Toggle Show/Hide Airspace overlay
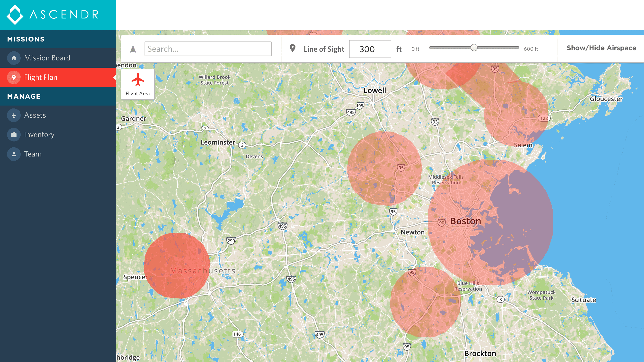644x362 pixels. [x=601, y=48]
